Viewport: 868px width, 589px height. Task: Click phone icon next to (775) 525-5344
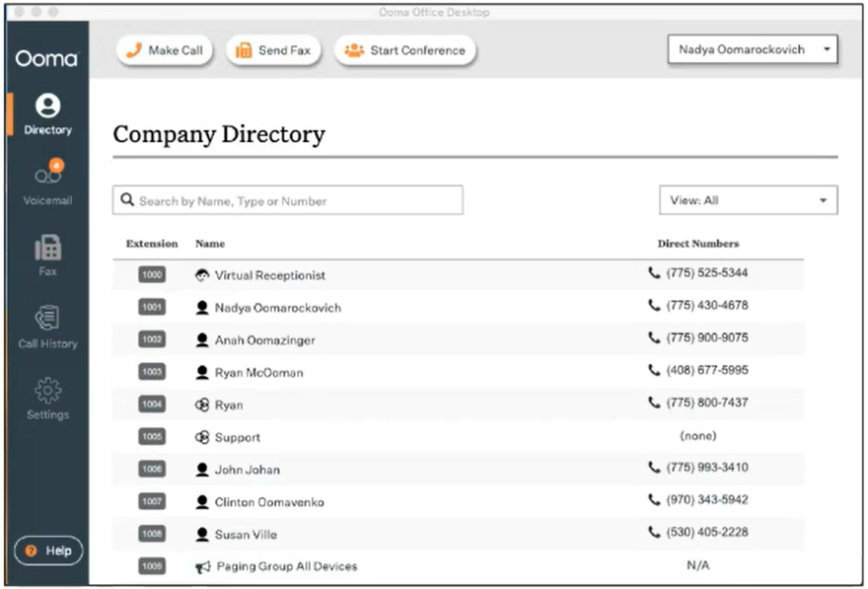click(654, 273)
